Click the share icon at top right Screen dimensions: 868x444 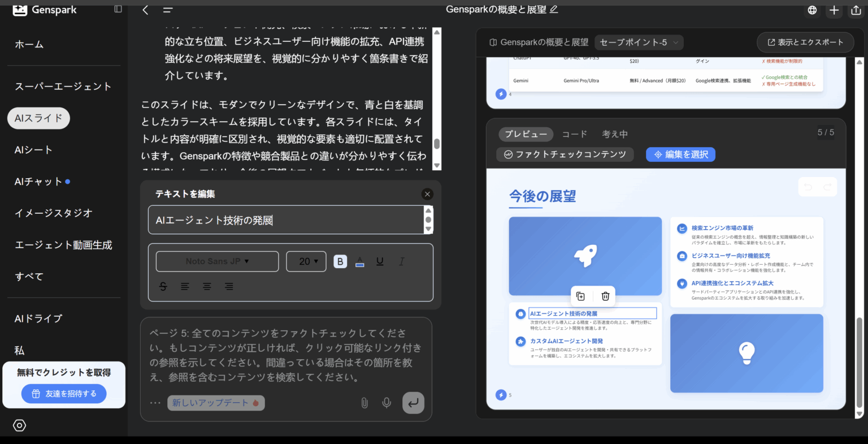856,10
